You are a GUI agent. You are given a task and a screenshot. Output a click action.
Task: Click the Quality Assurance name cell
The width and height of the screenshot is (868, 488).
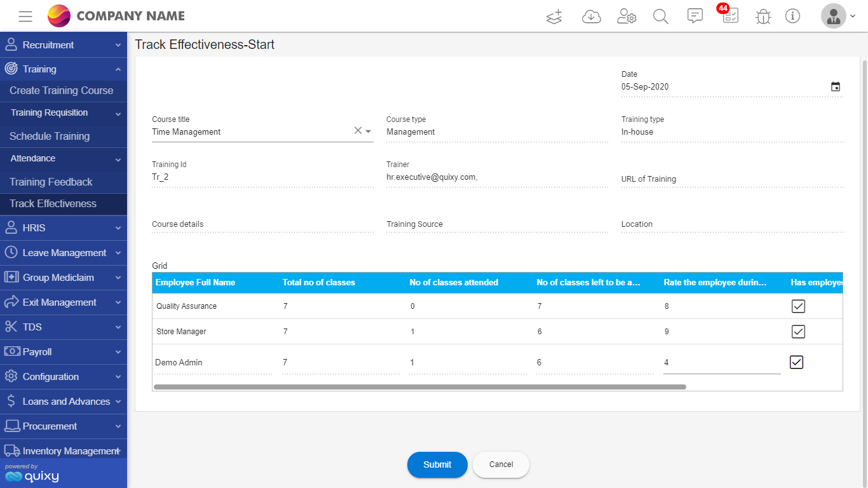pyautogui.click(x=187, y=306)
